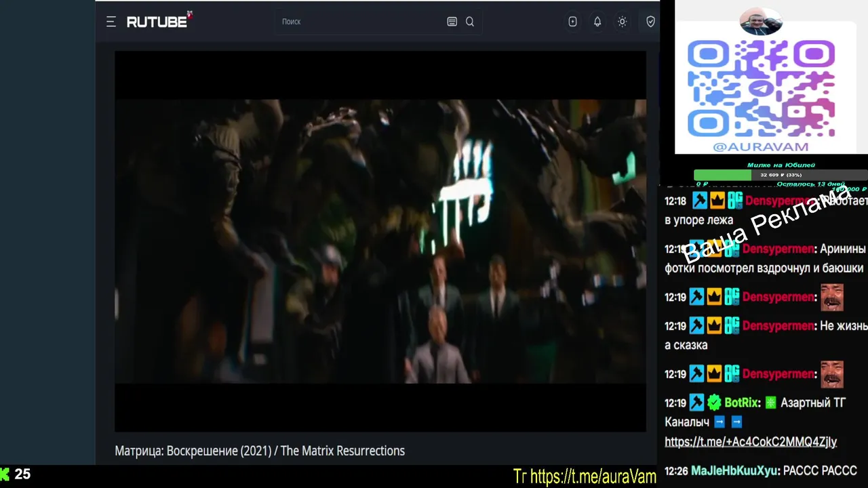The height and width of the screenshot is (488, 868).
Task: Click the green Kick icon beside 25
Action: 5,474
